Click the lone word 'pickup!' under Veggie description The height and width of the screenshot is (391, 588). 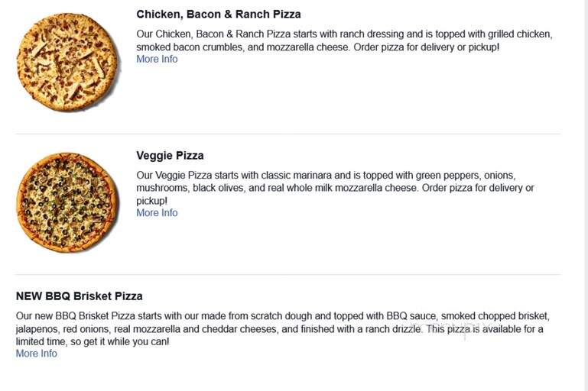152,201
